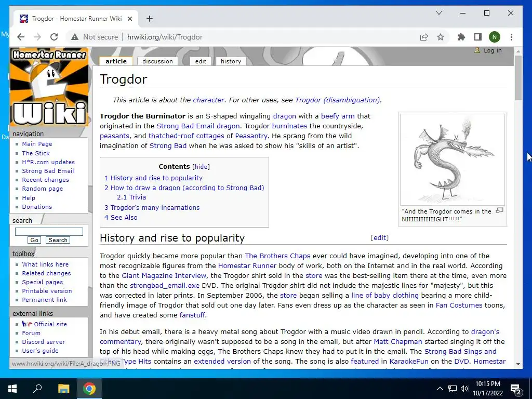532x399 pixels.
Task: Jump to How to draw a dragon section
Action: click(x=184, y=188)
